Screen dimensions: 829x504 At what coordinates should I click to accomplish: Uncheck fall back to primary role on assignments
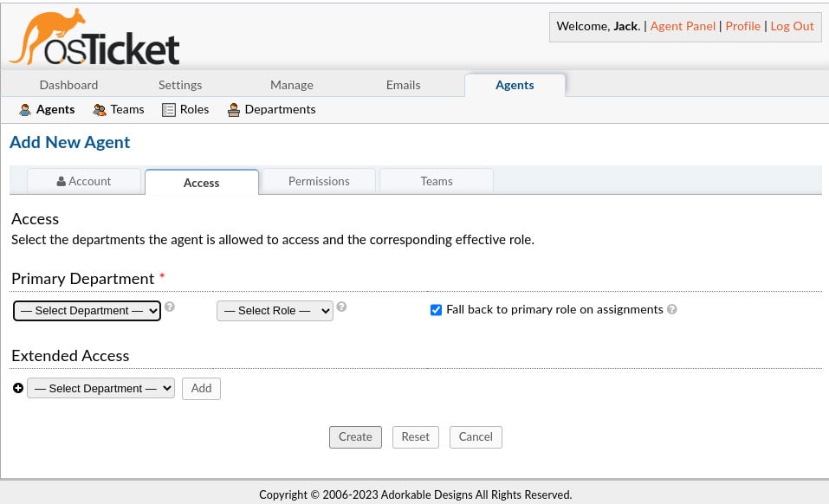point(436,309)
